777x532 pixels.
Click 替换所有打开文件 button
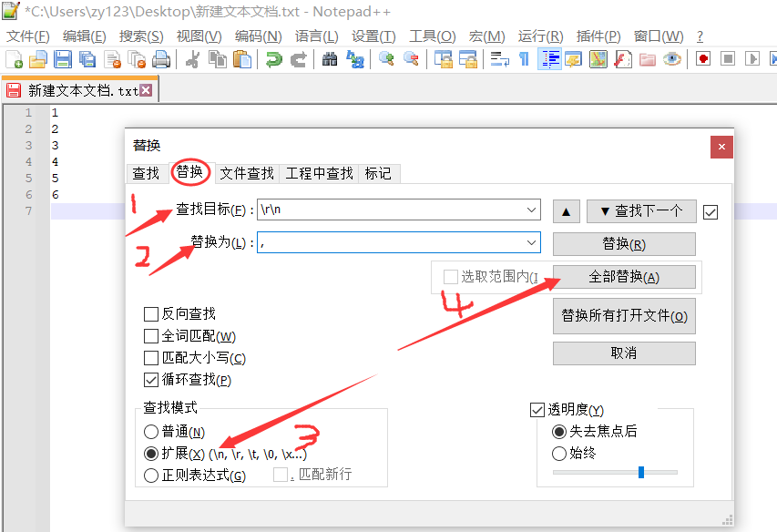pyautogui.click(x=624, y=316)
